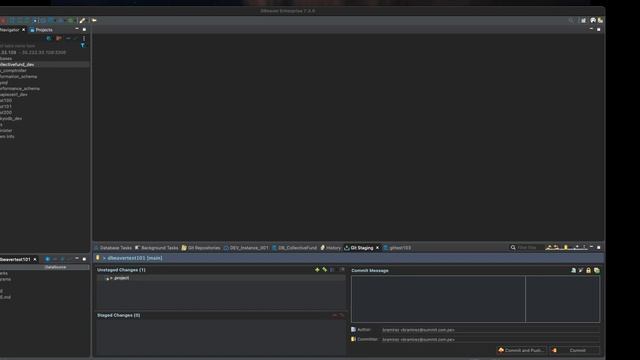Viewport: 640px width, 360px height.
Task: Click the DataSource column header in project panel
Action: pyautogui.click(x=56, y=267)
